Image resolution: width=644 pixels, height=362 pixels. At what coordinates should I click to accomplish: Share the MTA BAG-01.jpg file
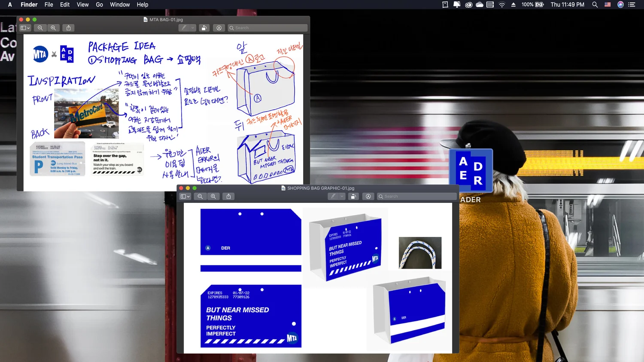[68, 28]
